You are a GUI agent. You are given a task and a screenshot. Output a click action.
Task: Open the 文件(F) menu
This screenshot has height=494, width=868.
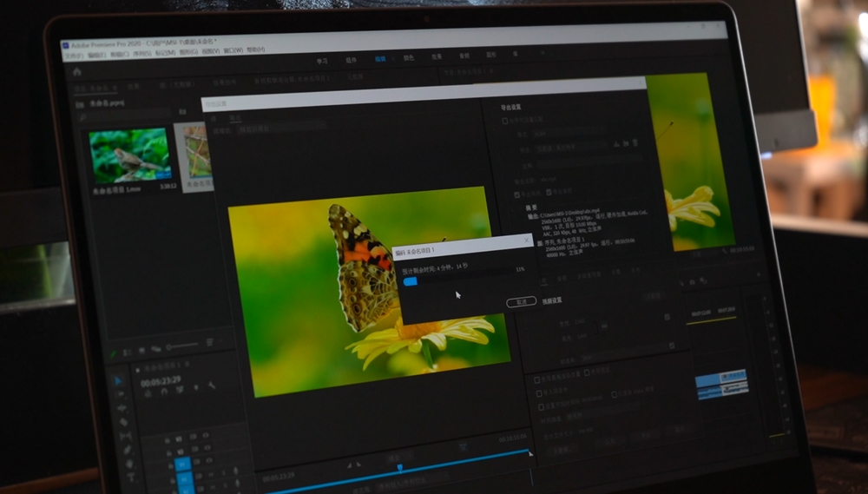click(75, 56)
